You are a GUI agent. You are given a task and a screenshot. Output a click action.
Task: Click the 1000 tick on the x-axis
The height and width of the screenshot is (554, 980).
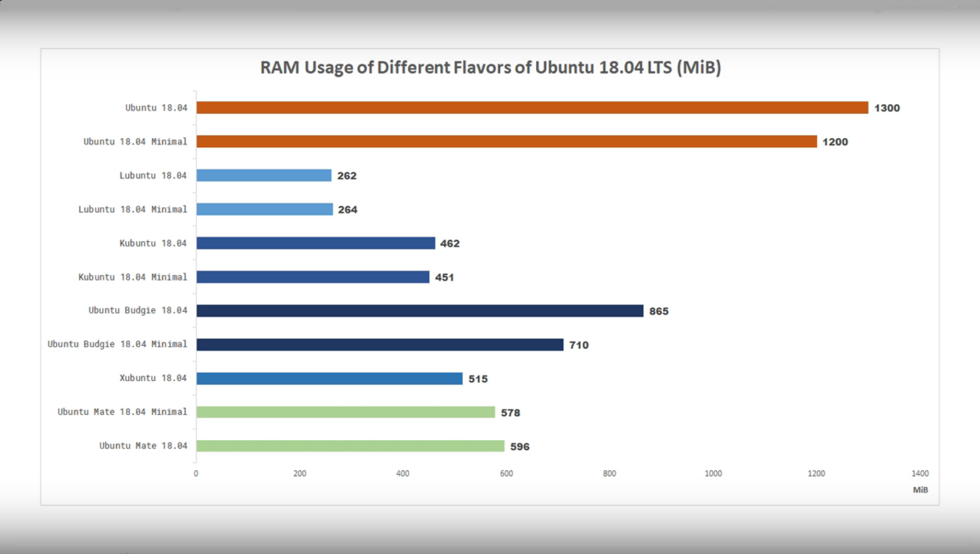pyautogui.click(x=713, y=473)
